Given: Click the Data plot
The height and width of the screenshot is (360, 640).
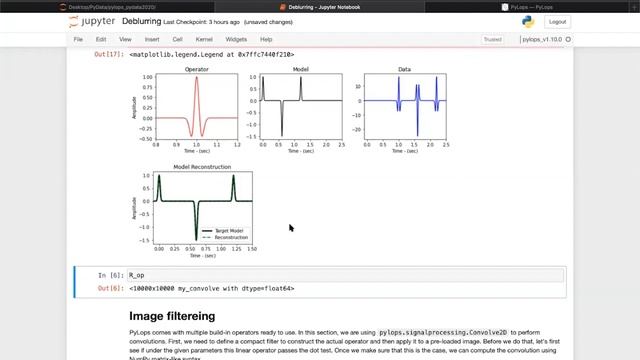Looking at the screenshot, I should click(x=405, y=106).
